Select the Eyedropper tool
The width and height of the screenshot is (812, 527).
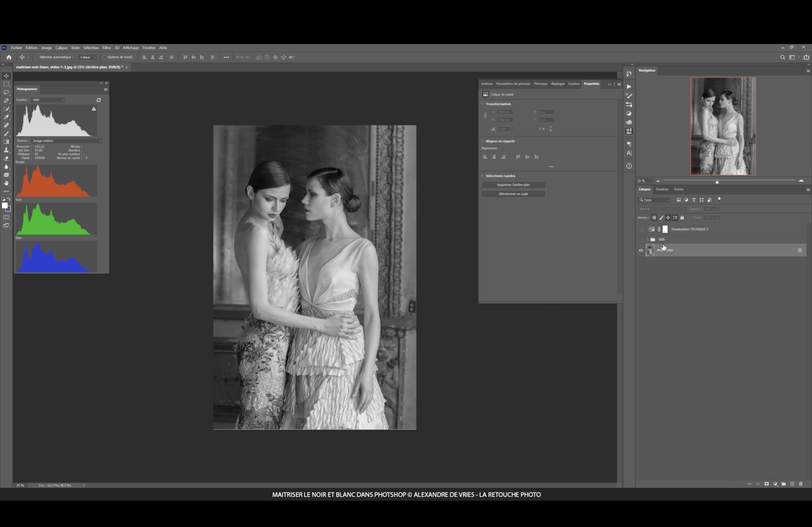coord(6,117)
